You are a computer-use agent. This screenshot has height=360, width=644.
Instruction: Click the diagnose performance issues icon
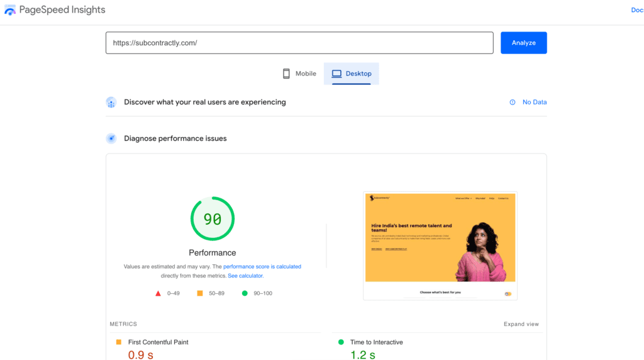(111, 138)
